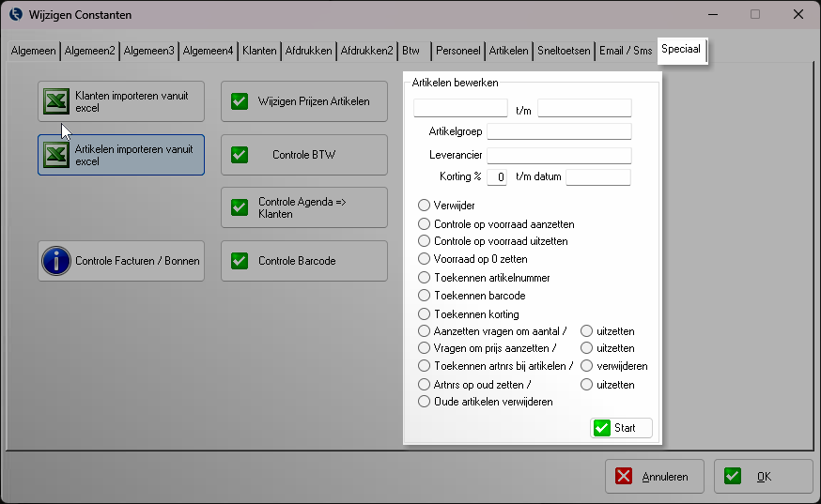Screen dimensions: 821x504
Task: Focus the Leverancier text field
Action: pos(559,155)
